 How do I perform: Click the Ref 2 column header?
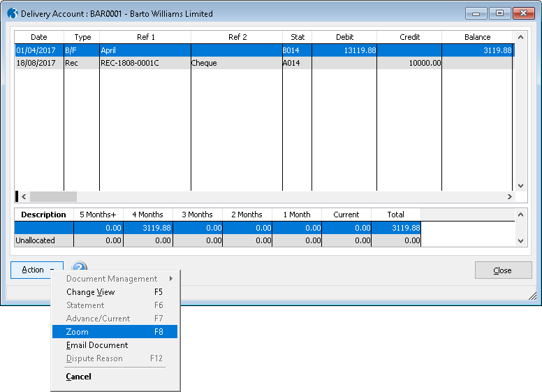click(237, 37)
